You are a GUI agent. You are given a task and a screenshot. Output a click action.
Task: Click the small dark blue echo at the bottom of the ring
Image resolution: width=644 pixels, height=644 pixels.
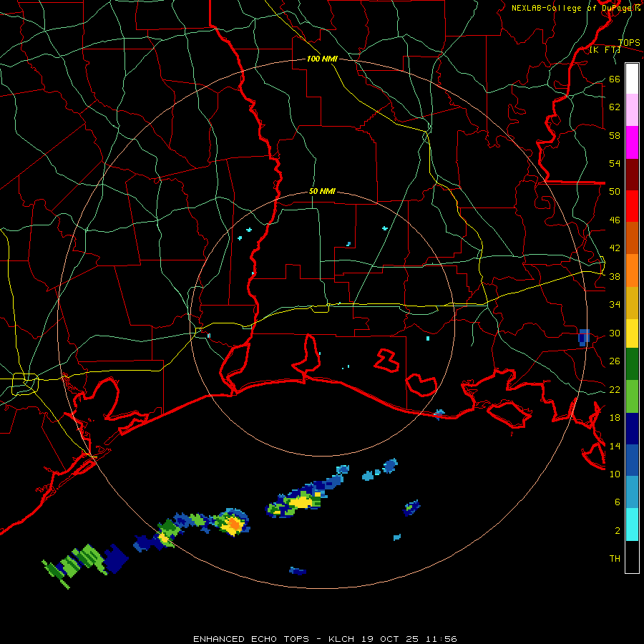(x=298, y=570)
